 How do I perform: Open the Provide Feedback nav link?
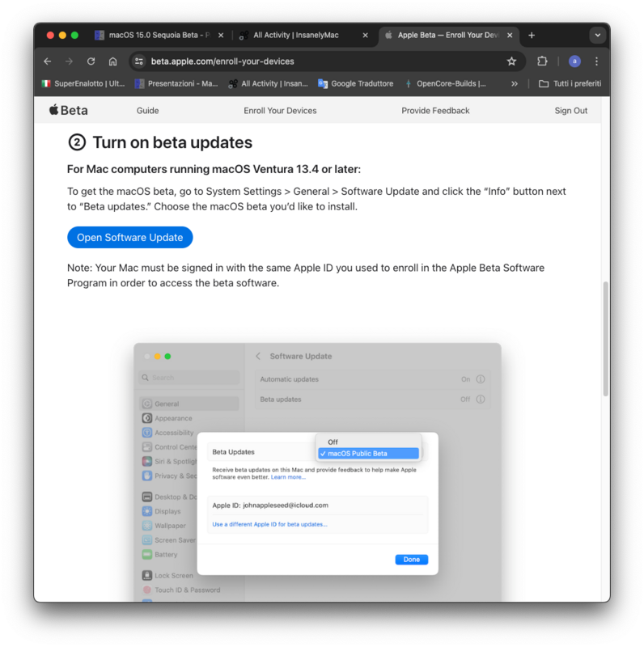point(435,111)
